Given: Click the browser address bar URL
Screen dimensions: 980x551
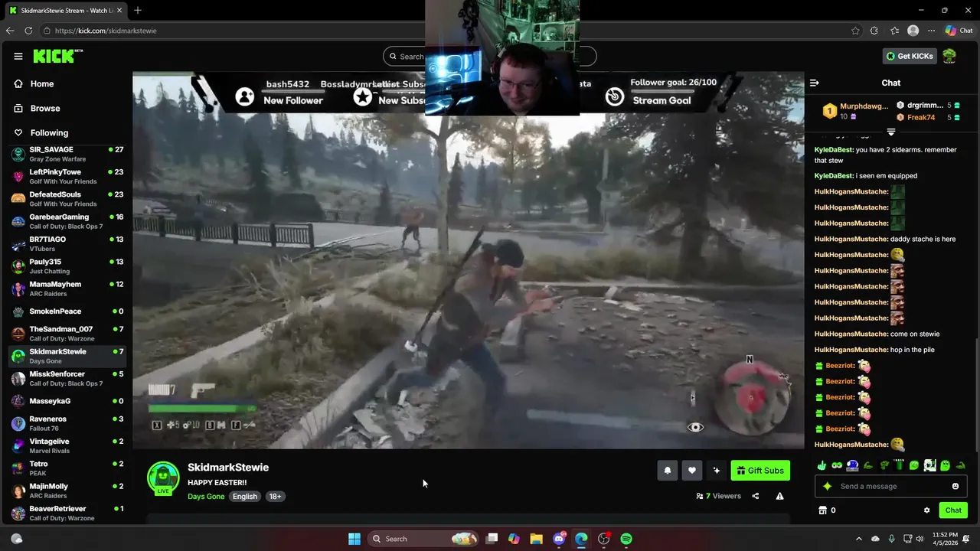Looking at the screenshot, I should pos(106,31).
